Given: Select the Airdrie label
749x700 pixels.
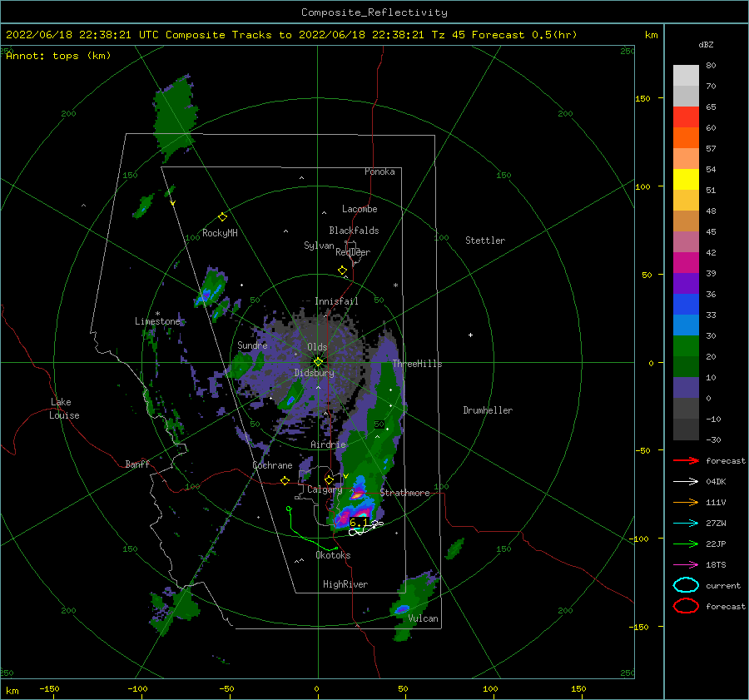Looking at the screenshot, I should 328,444.
